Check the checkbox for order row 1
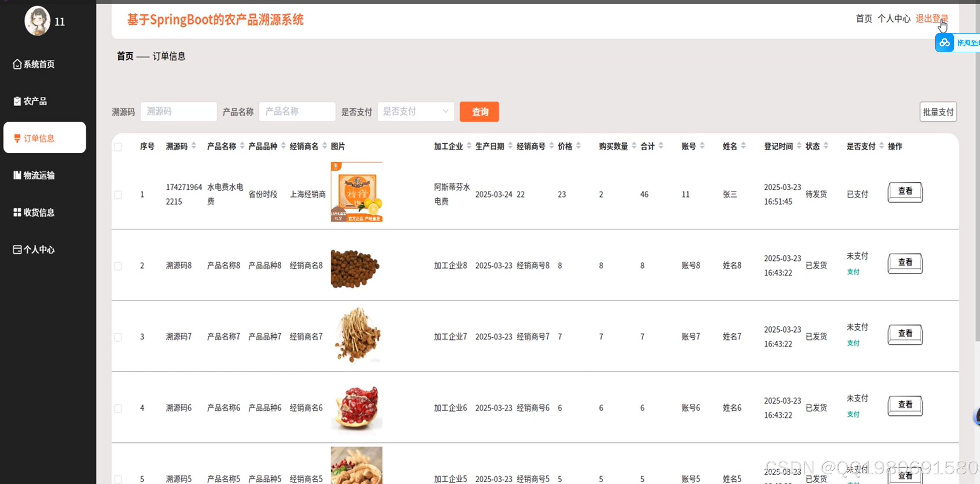This screenshot has width=980, height=484. tap(118, 195)
